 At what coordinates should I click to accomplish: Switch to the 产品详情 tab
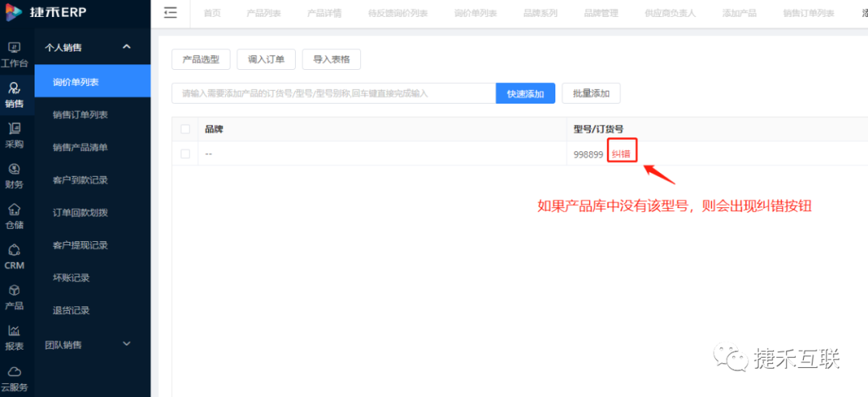pyautogui.click(x=325, y=14)
